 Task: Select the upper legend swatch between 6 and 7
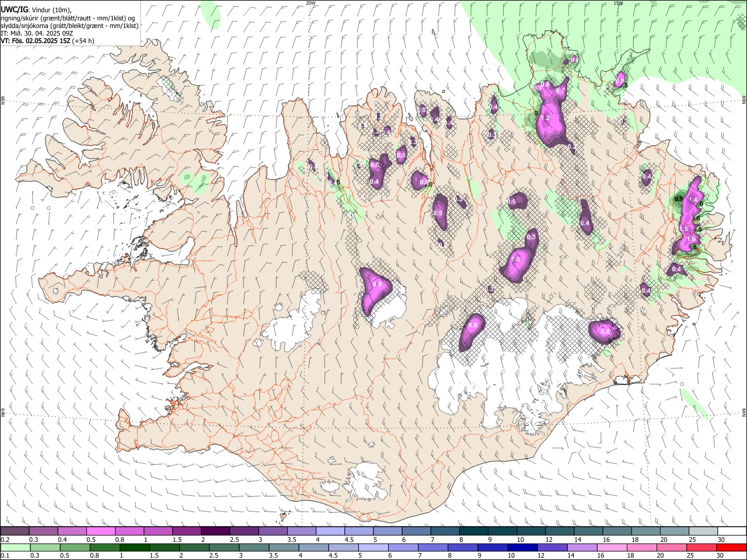click(416, 531)
